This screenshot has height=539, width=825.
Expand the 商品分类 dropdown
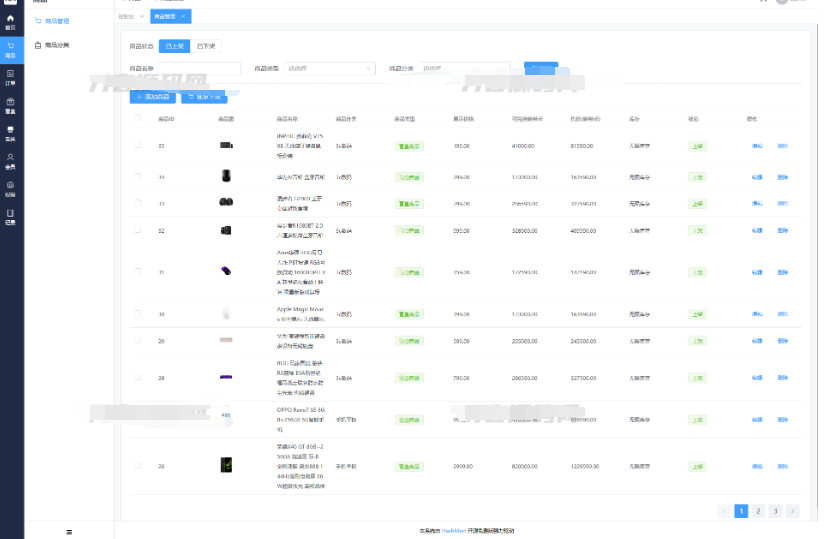463,69
